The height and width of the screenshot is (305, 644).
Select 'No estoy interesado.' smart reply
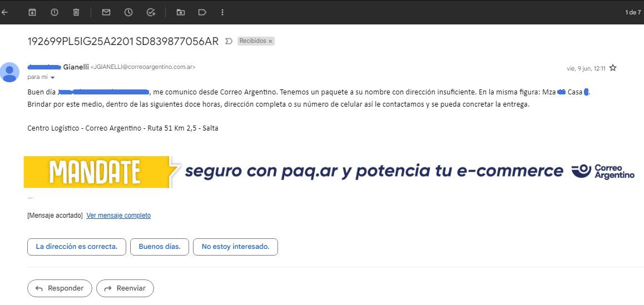[235, 247]
